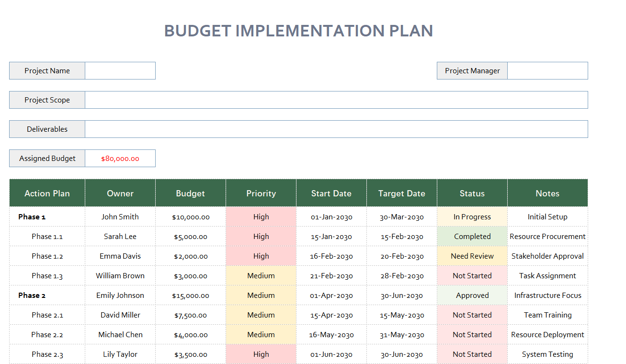Select the Phase 1.2 cell

point(47,256)
